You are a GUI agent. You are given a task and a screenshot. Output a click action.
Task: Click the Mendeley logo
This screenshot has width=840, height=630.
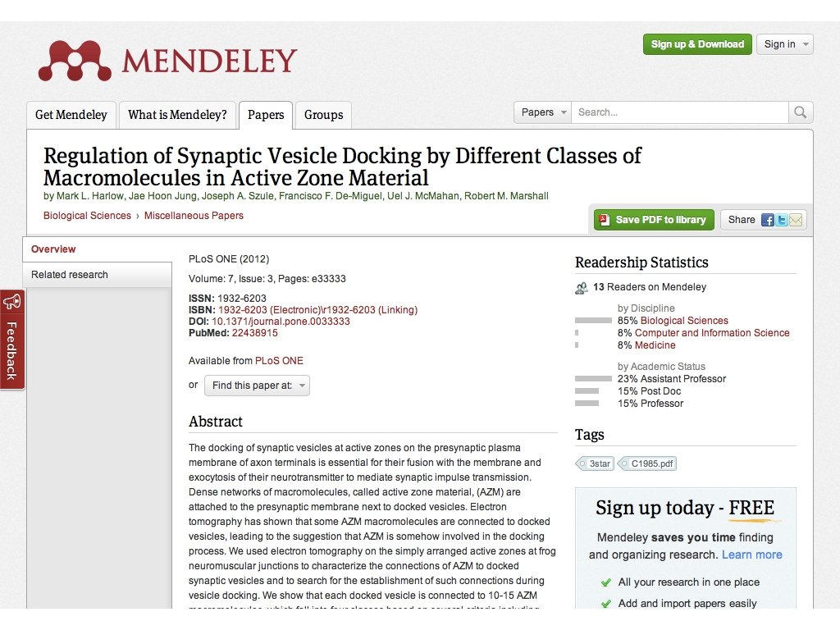(x=167, y=62)
